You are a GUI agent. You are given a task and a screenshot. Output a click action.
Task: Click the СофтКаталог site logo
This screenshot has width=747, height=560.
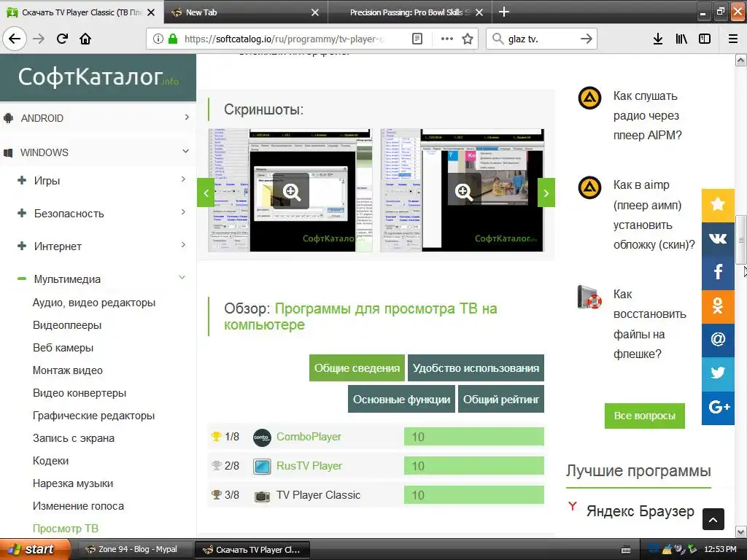tap(98, 77)
